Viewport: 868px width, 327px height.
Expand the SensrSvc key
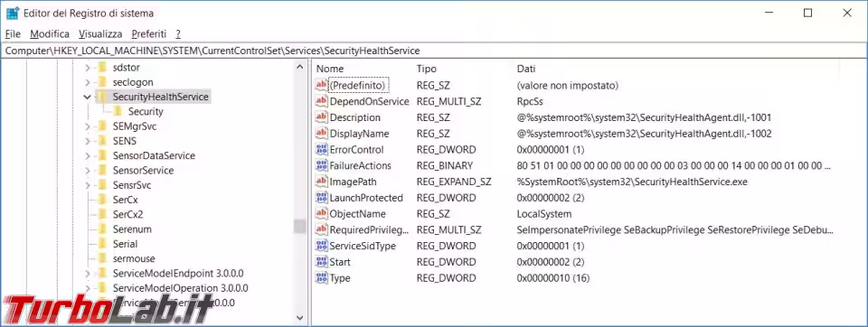coord(88,185)
